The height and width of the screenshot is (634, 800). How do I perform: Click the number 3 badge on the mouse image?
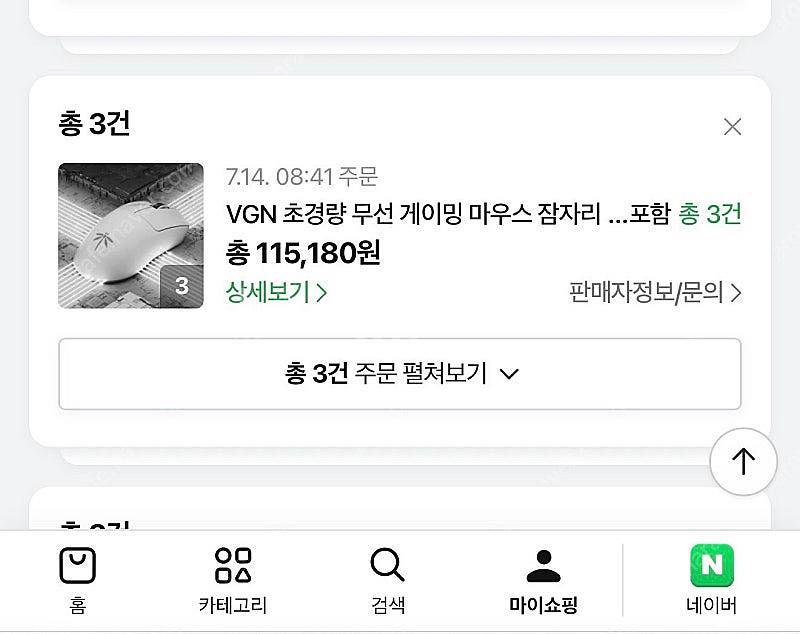[182, 286]
